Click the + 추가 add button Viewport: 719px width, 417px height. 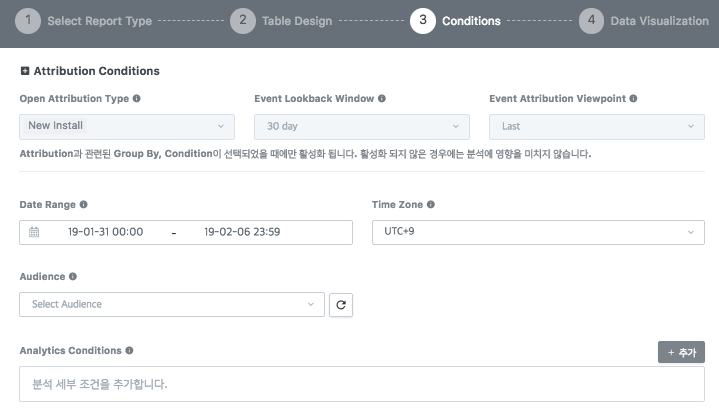tap(681, 352)
